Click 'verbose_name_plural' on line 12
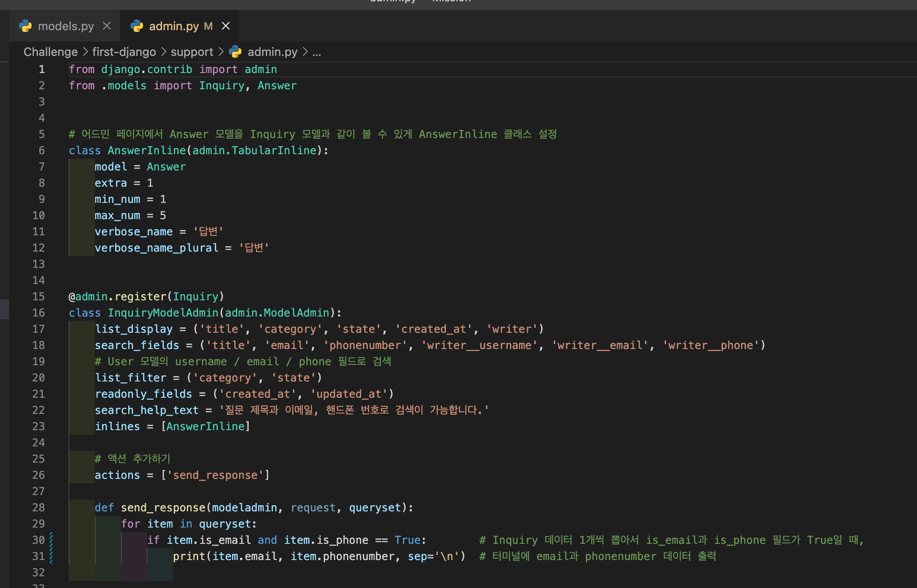The height and width of the screenshot is (588, 917). coord(156,248)
